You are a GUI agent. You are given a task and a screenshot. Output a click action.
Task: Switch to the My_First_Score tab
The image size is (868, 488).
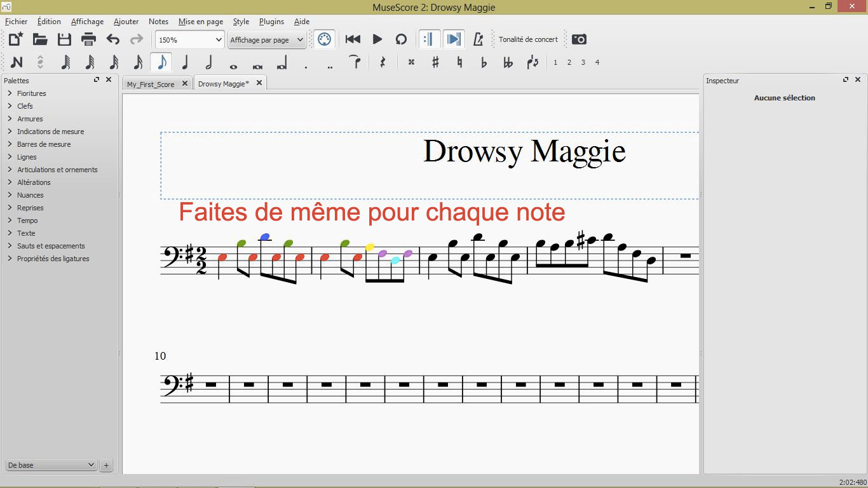151,84
